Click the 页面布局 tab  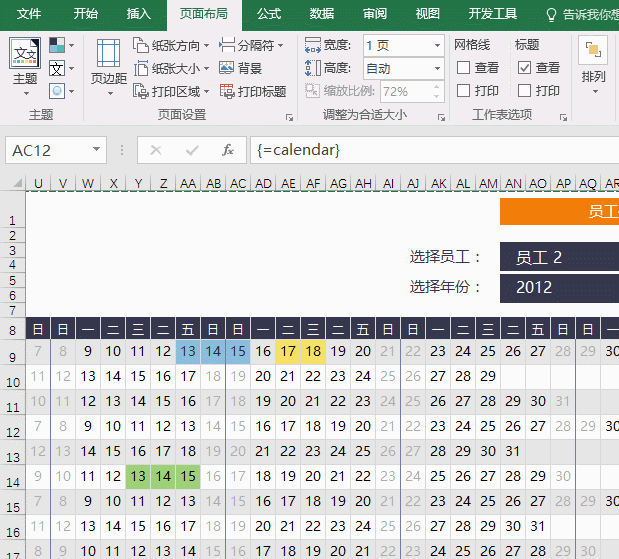click(x=204, y=15)
